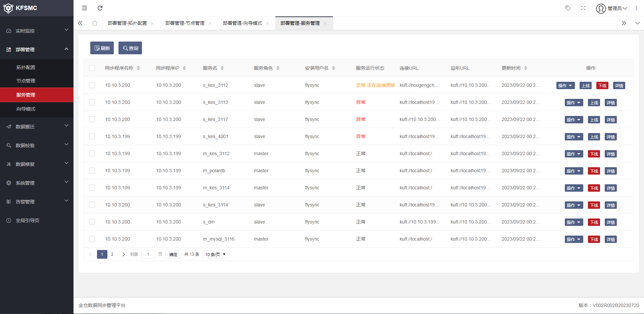Enter fullscreen via the fullscreen icon
The height and width of the screenshot is (314, 644).
pos(583,8)
